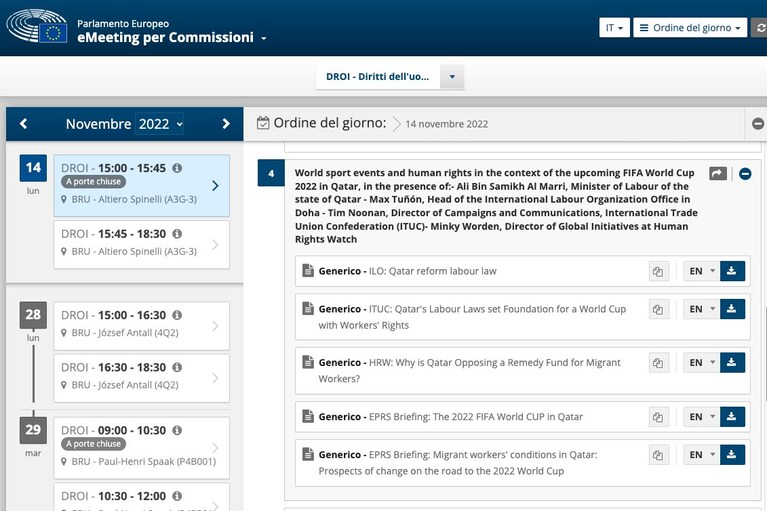The width and height of the screenshot is (767, 511).
Task: Select the DROI - Diritti dell'uo... committee label
Action: pyautogui.click(x=378, y=77)
